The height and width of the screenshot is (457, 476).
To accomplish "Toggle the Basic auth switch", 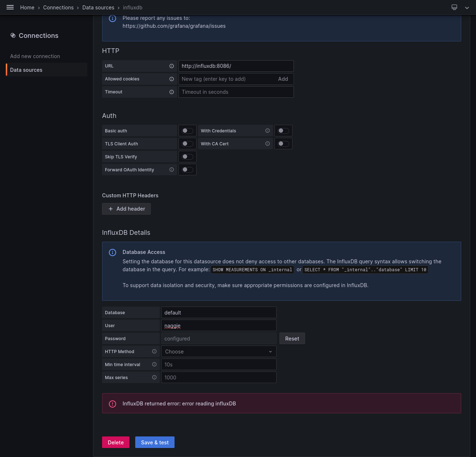I will click(x=188, y=131).
